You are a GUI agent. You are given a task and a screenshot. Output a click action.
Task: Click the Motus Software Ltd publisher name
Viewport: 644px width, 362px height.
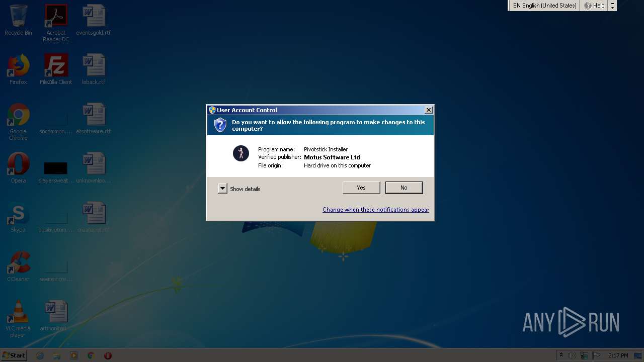tap(332, 157)
